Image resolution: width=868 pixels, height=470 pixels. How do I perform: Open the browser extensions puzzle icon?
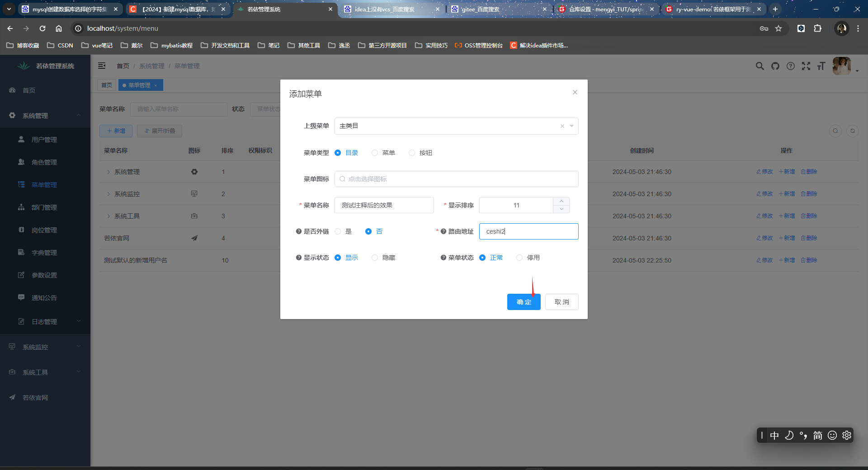(817, 28)
